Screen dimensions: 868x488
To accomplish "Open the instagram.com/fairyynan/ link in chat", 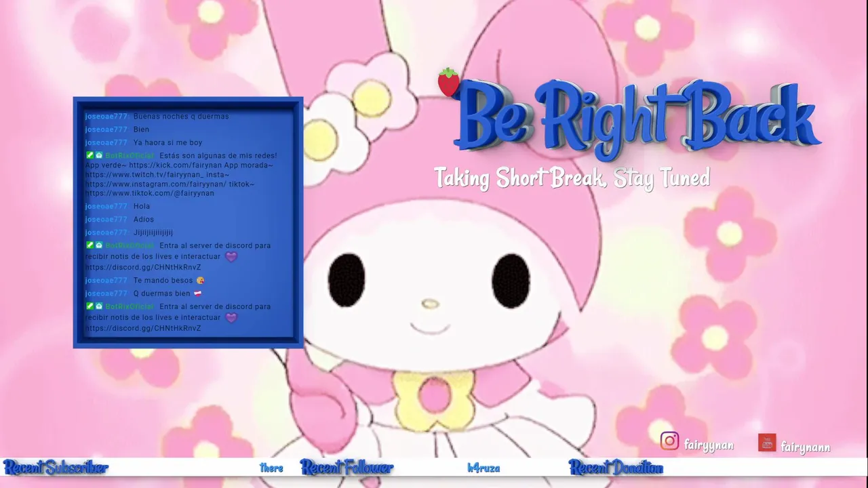I will click(156, 184).
